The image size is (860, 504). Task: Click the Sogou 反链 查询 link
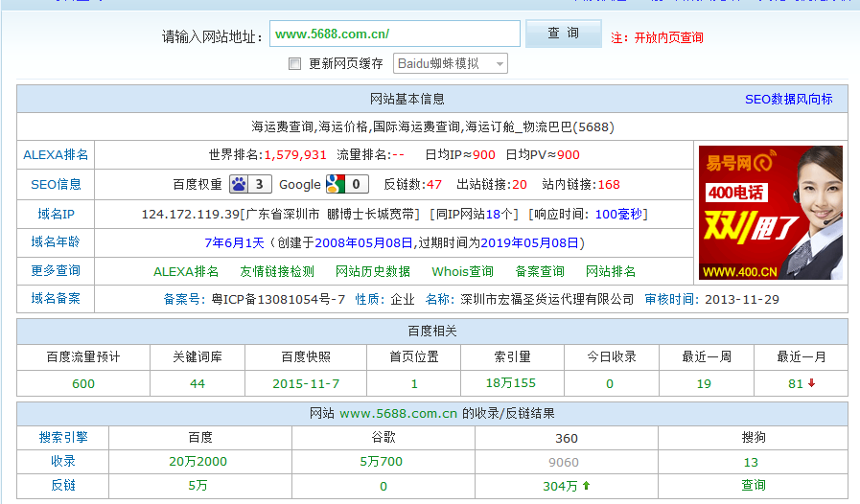(x=754, y=486)
